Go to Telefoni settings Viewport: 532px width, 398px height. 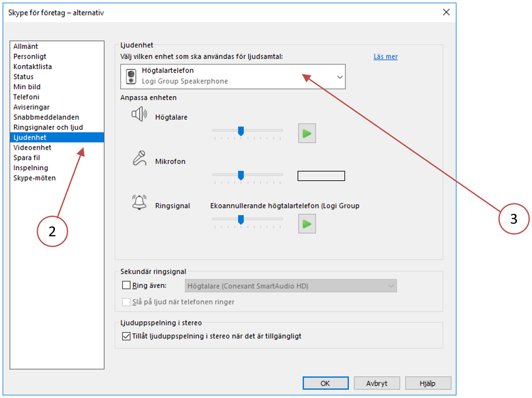point(57,97)
